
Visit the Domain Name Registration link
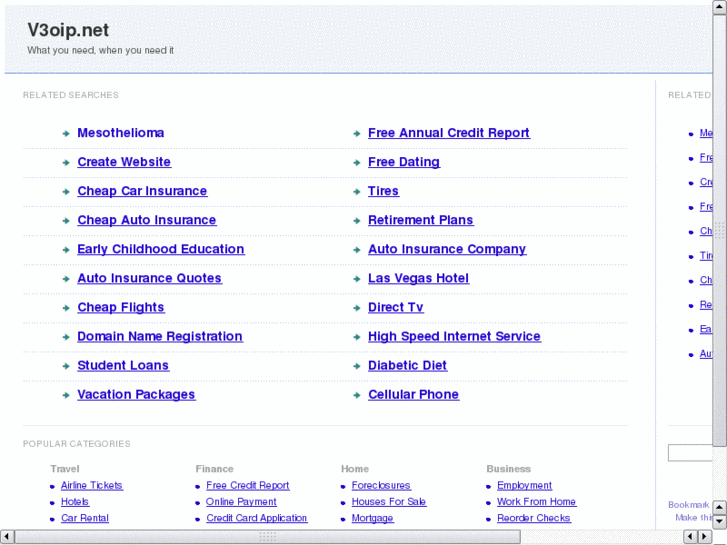159,336
